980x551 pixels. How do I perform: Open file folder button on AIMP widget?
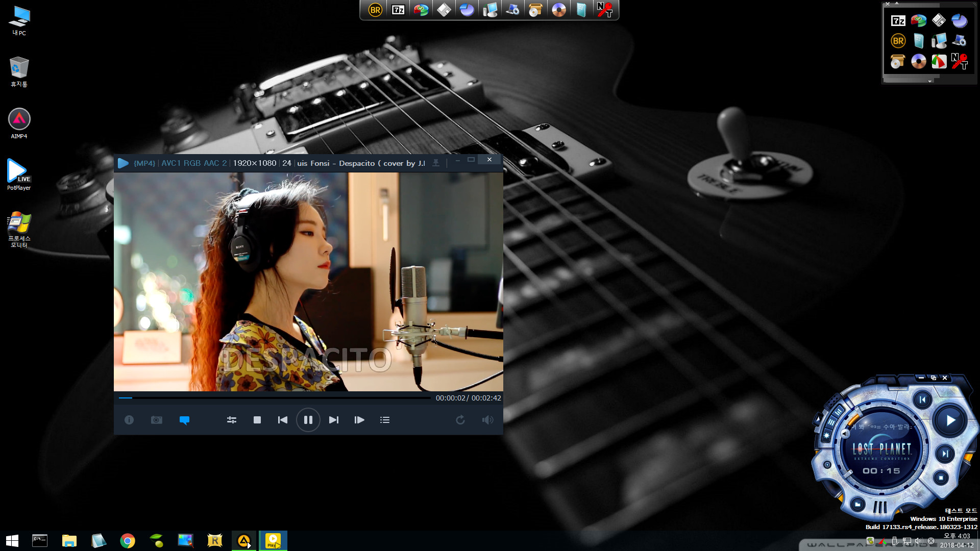(858, 505)
